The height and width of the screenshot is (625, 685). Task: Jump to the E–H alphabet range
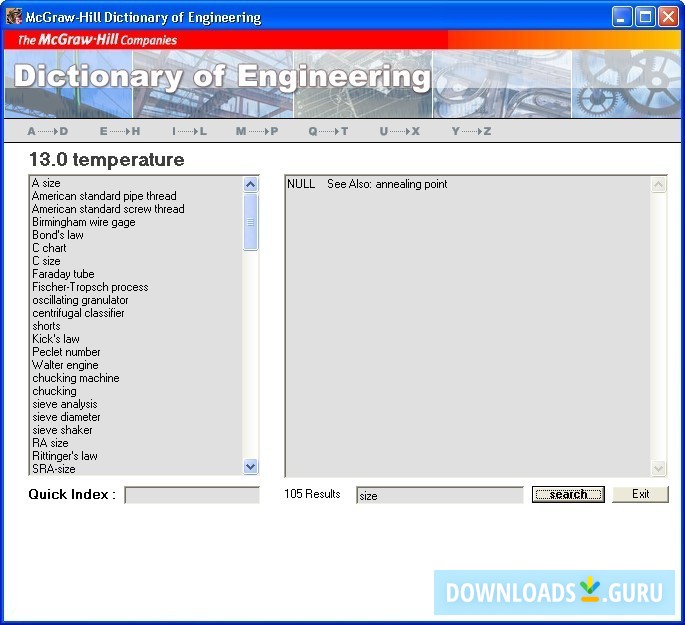[120, 131]
